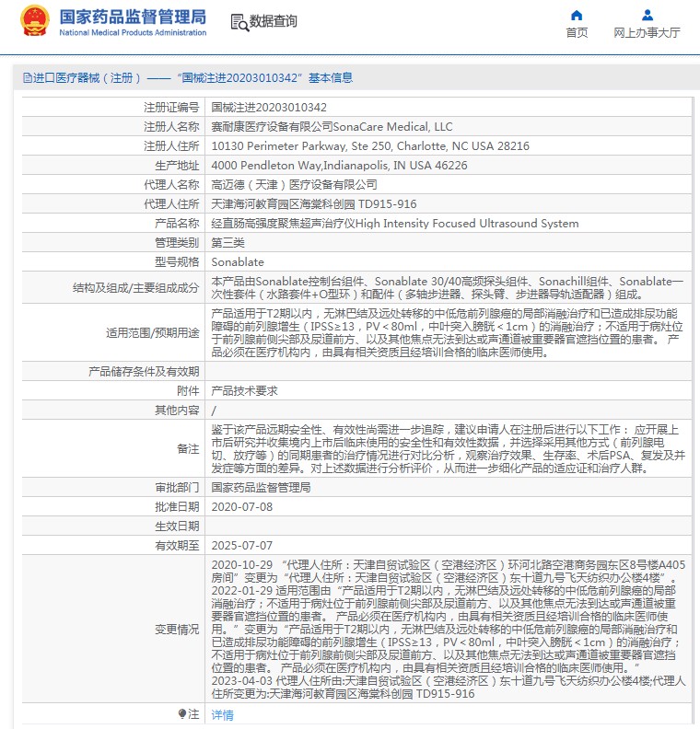Image resolution: width=700 pixels, height=729 pixels.
Task: Click the NMPA national emblem logo
Action: tap(35, 20)
